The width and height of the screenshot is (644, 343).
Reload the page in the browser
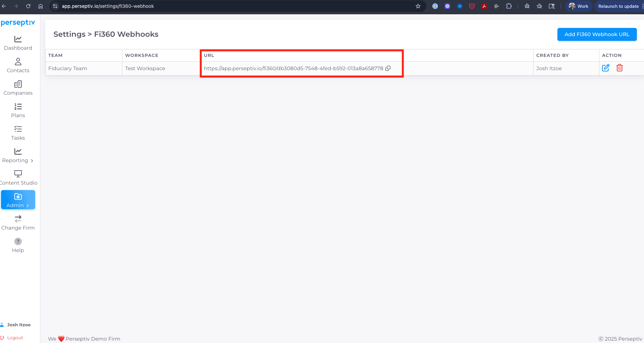(28, 6)
